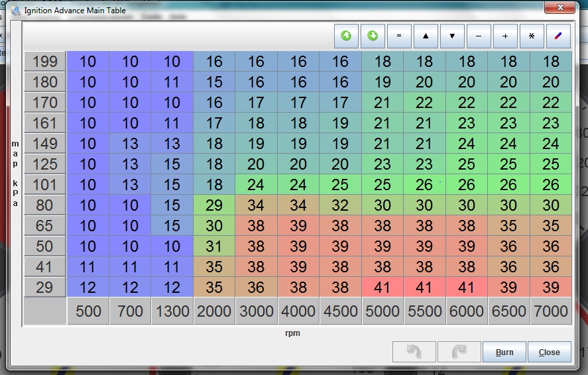Image resolution: width=588 pixels, height=375 pixels.
Task: Select the 101 kPa row header
Action: 45,185
